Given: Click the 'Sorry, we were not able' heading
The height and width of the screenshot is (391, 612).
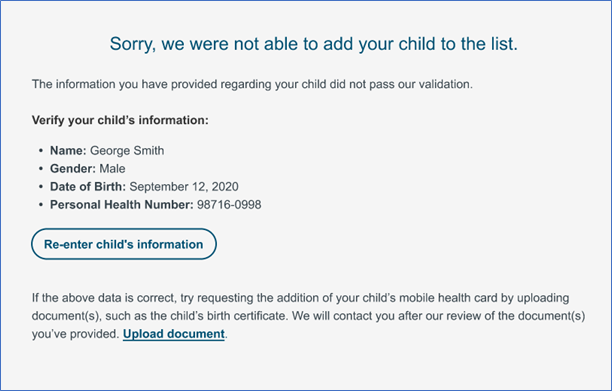Looking at the screenshot, I should [x=313, y=44].
